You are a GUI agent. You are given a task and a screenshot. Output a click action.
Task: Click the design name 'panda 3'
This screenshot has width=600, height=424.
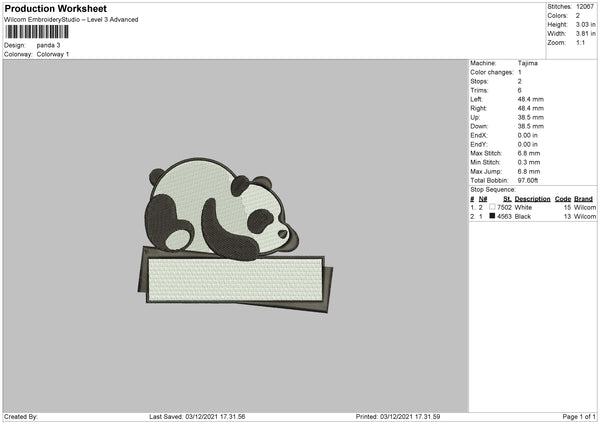[48, 45]
